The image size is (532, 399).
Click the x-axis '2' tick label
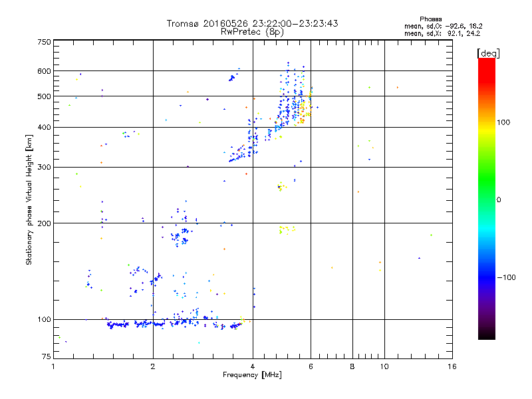[153, 366]
